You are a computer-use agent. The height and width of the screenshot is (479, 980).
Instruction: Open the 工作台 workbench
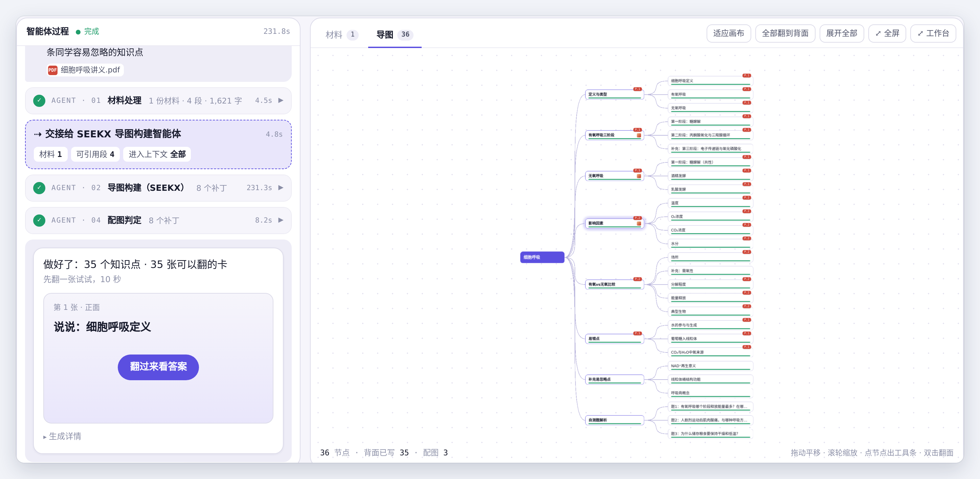coord(933,33)
